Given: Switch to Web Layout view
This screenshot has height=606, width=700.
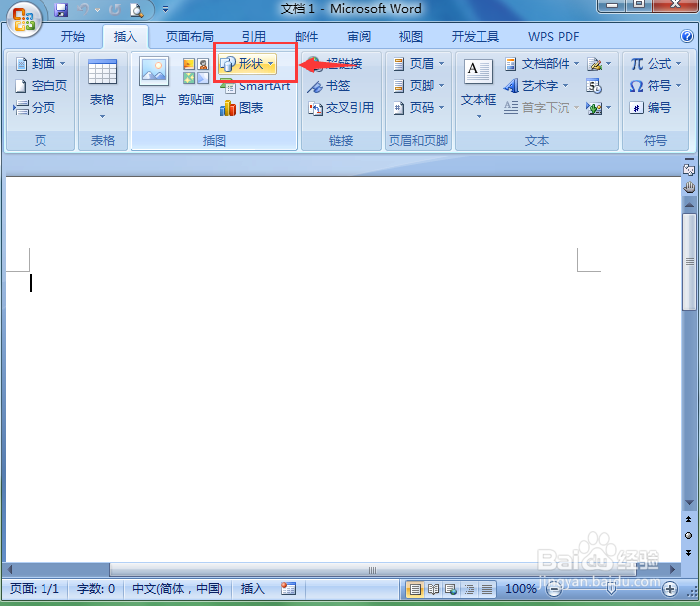Looking at the screenshot, I should [x=451, y=590].
